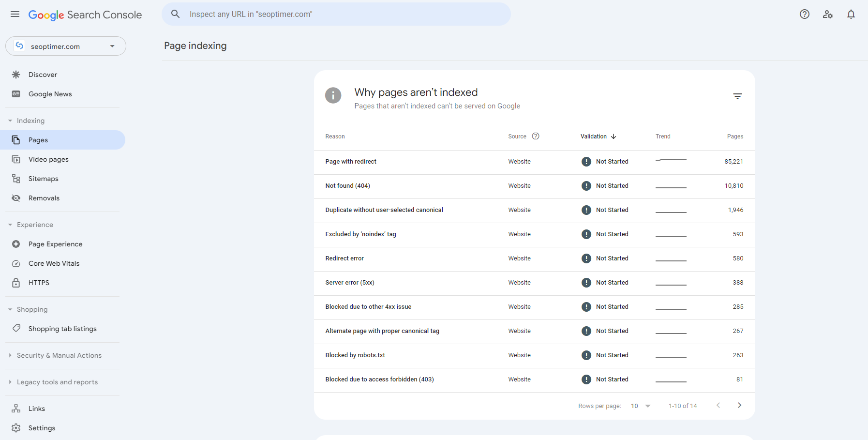Open Sitemaps in the sidebar

click(43, 179)
